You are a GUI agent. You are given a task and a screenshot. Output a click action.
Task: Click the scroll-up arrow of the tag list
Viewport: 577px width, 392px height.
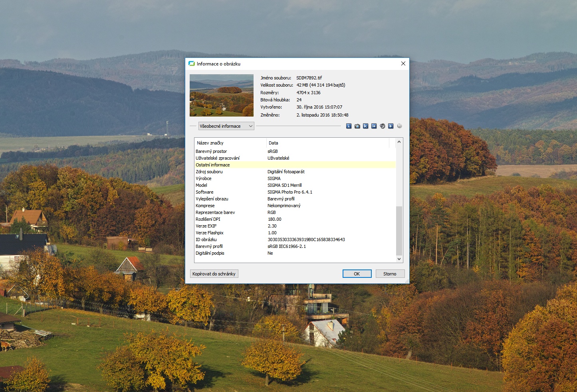399,142
